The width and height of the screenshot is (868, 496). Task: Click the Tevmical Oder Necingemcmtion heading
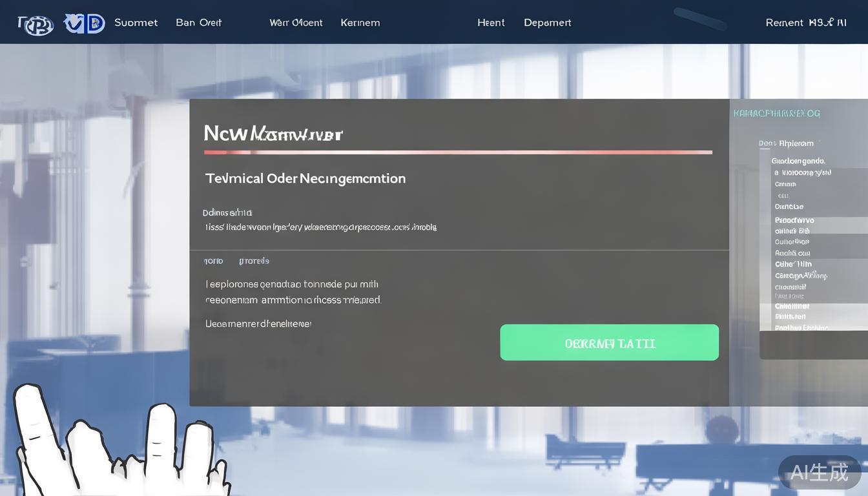coord(305,178)
